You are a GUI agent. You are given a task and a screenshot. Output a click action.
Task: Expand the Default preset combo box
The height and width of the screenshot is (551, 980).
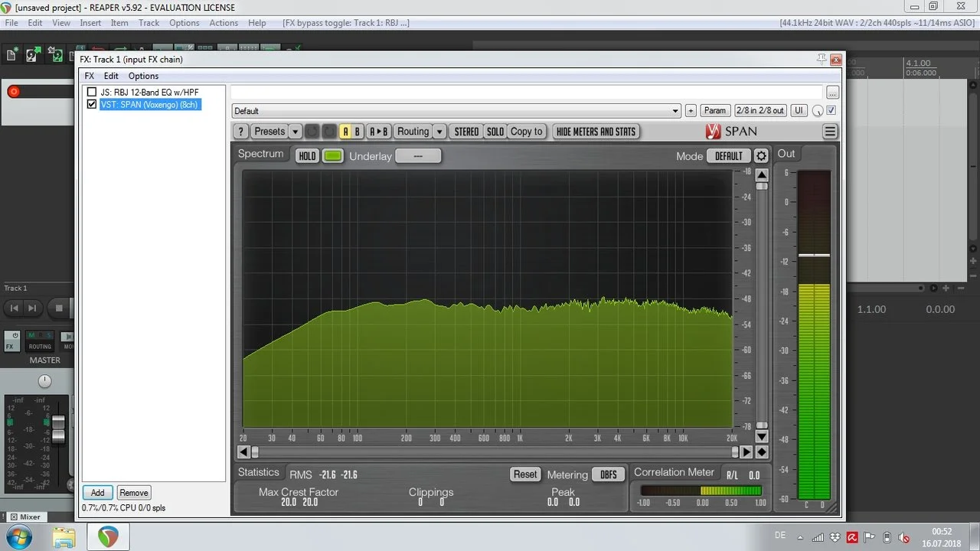click(675, 111)
